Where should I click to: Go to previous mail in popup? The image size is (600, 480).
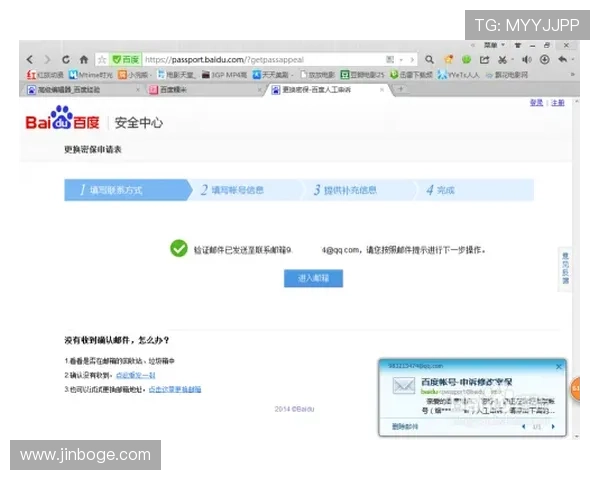pyautogui.click(x=523, y=426)
